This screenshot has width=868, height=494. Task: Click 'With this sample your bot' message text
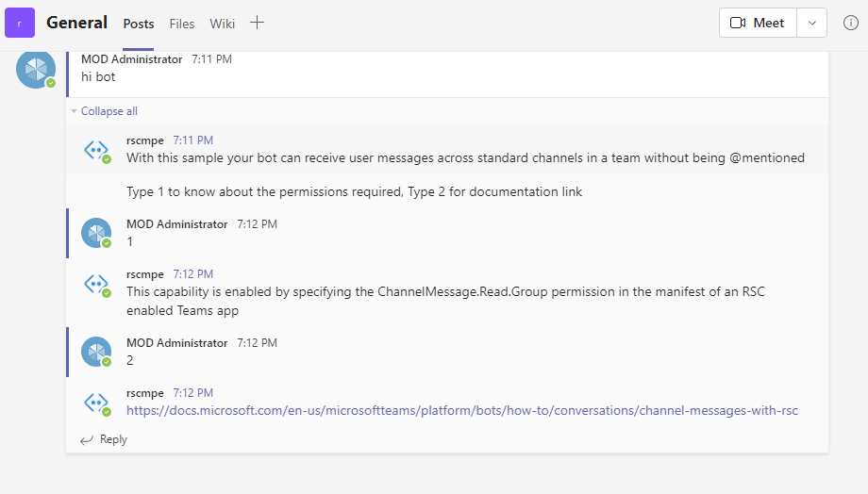[465, 157]
